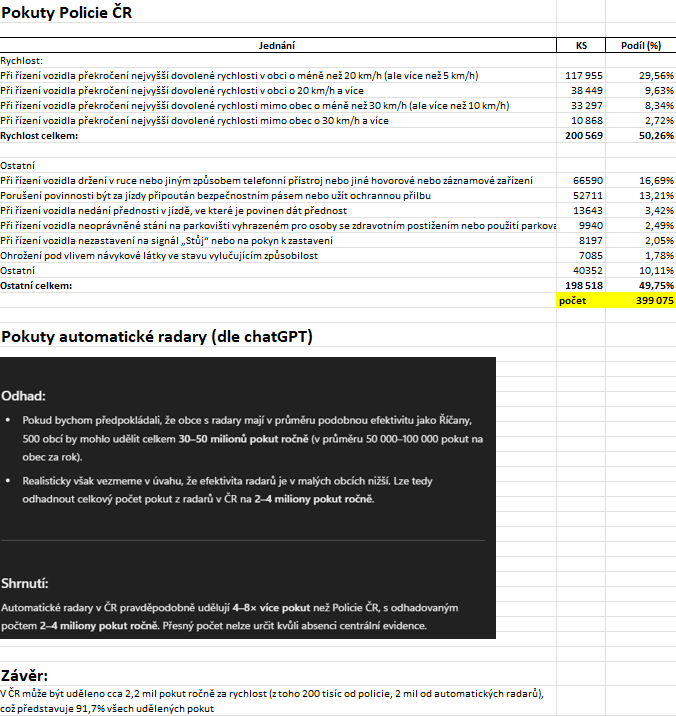The width and height of the screenshot is (676, 716).
Task: Select the cell with value 8197
Action: [x=581, y=241]
